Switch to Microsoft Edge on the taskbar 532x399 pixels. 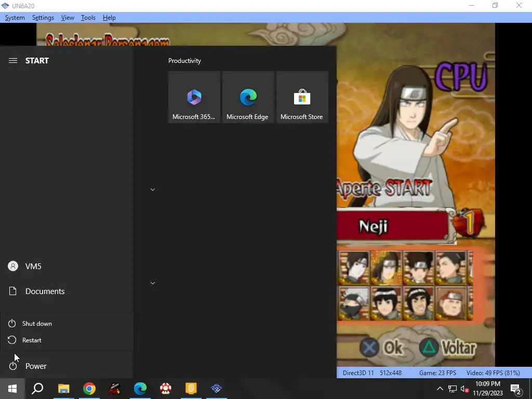[x=140, y=389]
